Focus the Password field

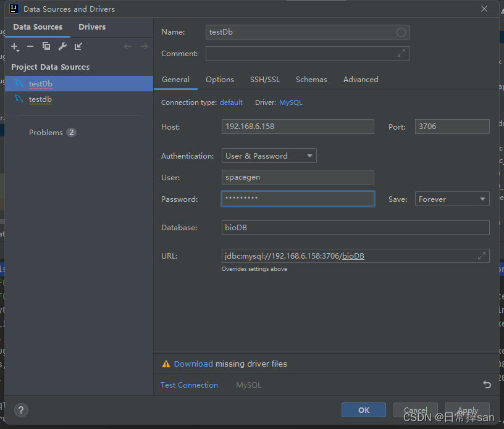[x=298, y=199]
